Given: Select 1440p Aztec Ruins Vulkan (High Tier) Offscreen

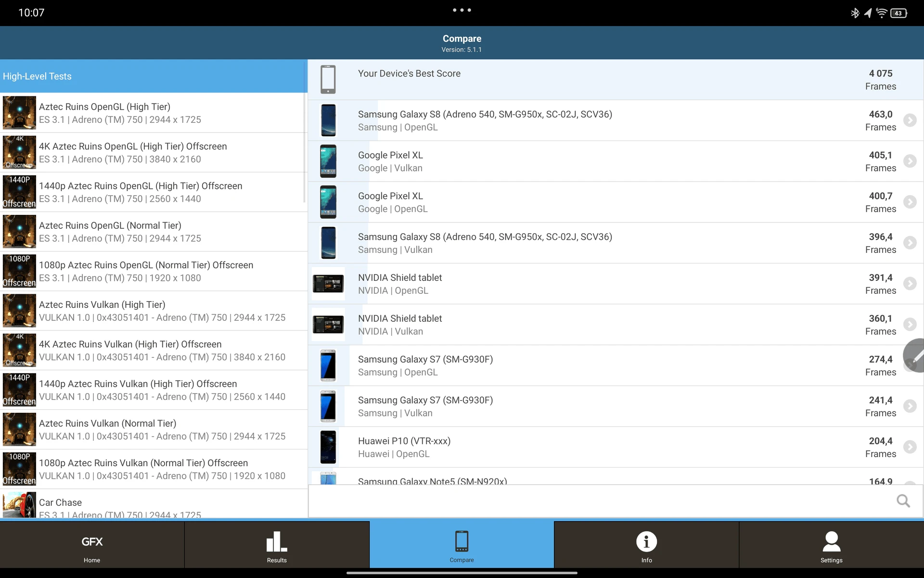Looking at the screenshot, I should coord(154,390).
